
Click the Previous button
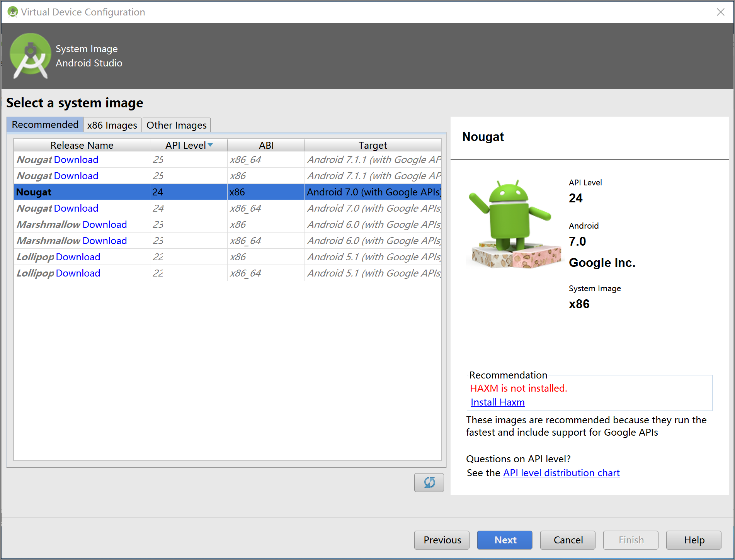pyautogui.click(x=442, y=540)
